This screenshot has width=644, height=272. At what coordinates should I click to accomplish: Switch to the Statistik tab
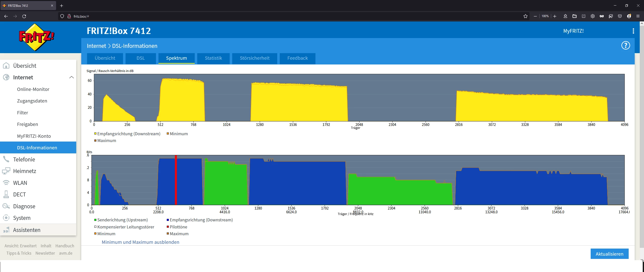coord(213,58)
